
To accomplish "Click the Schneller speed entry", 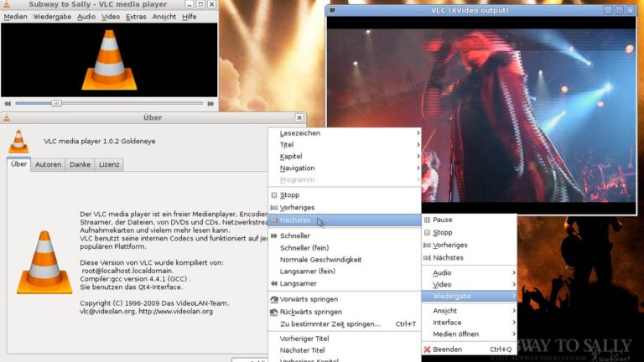I will 345,235.
